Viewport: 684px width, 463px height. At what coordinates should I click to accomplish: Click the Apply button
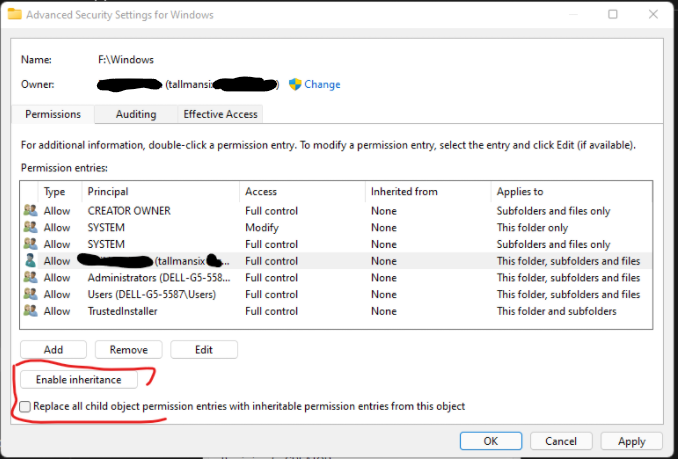[631, 441]
